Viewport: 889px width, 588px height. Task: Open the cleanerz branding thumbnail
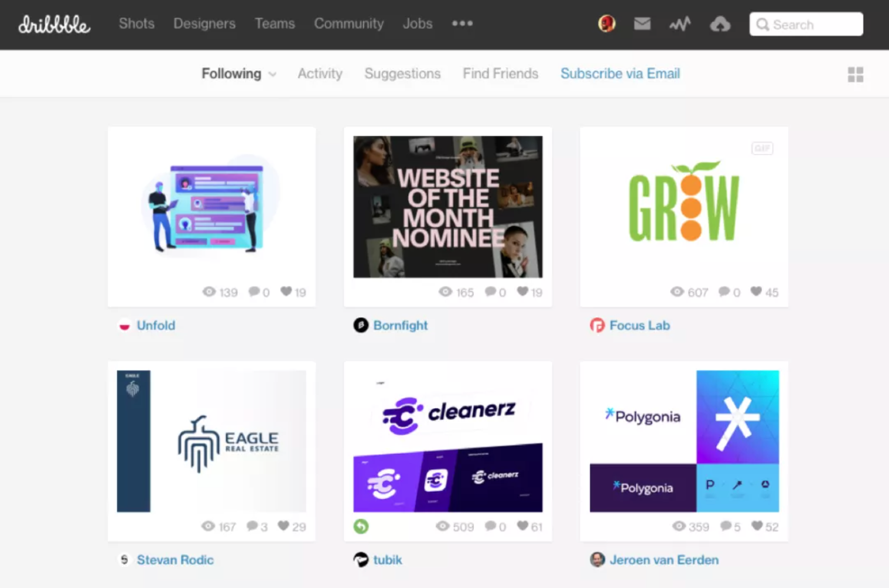pyautogui.click(x=448, y=441)
